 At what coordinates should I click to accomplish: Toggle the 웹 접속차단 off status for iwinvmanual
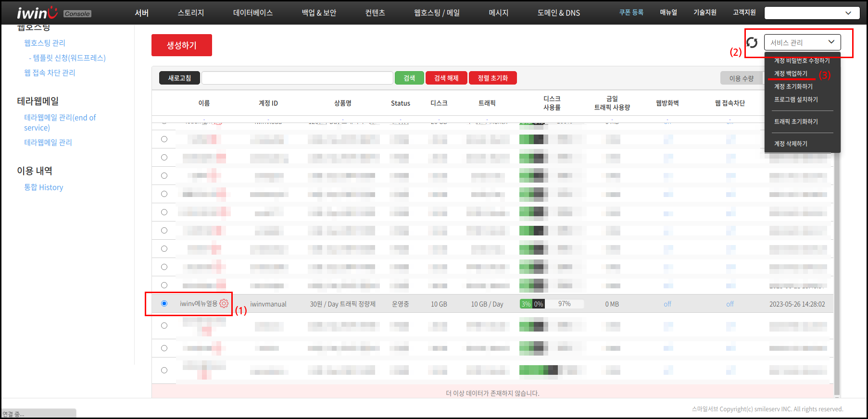pos(730,304)
